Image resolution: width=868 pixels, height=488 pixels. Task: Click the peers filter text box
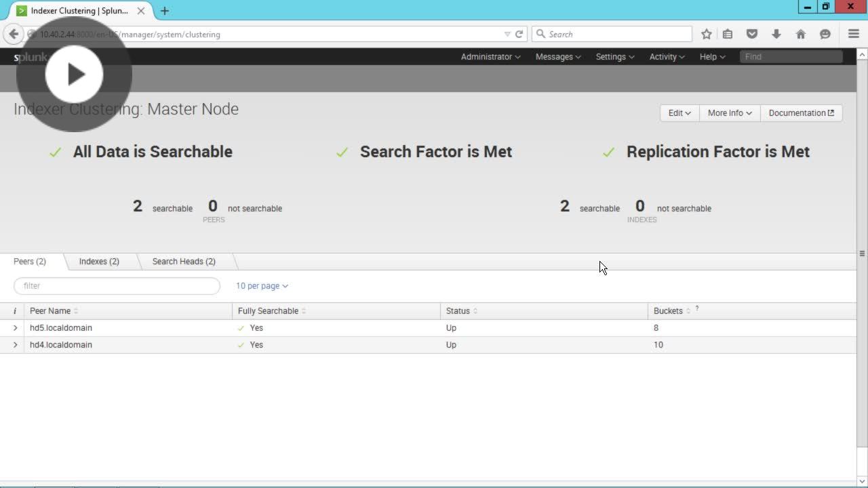click(117, 286)
